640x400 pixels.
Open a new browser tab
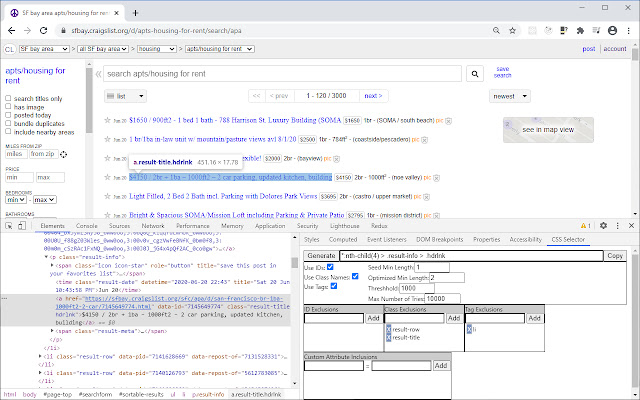coord(135,13)
